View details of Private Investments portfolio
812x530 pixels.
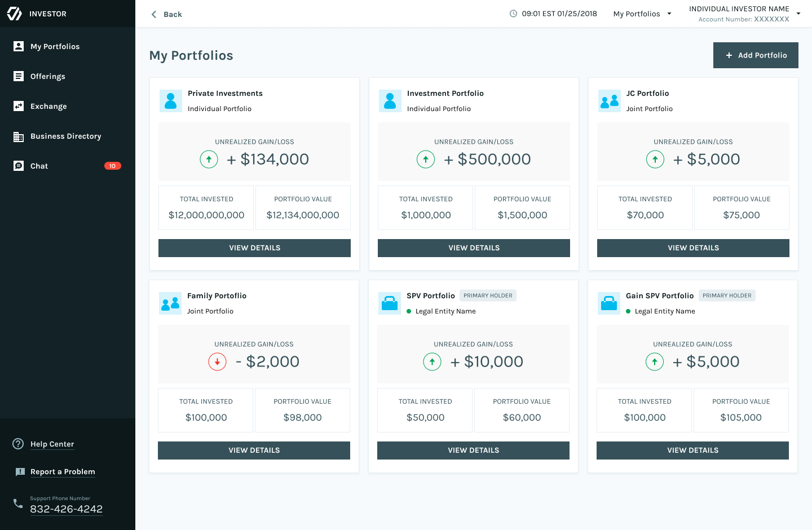click(x=254, y=248)
